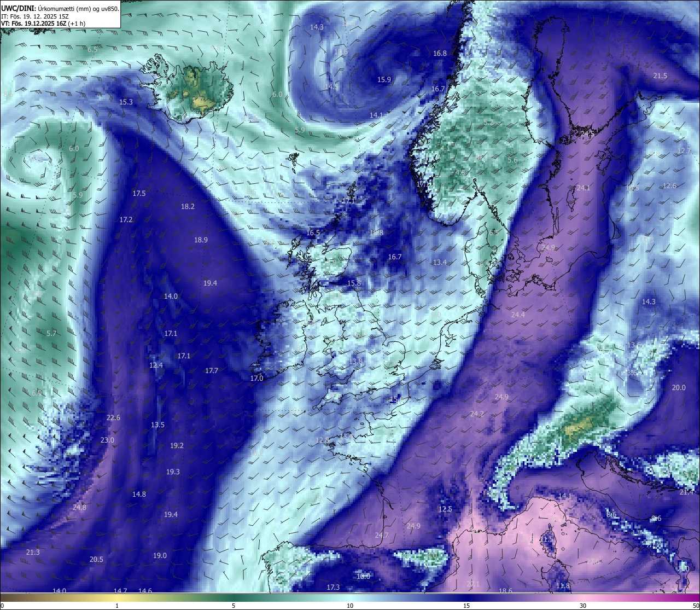The width and height of the screenshot is (700, 610).
Task: Click the 19.3 value in the Atlantic
Action: coord(173,472)
